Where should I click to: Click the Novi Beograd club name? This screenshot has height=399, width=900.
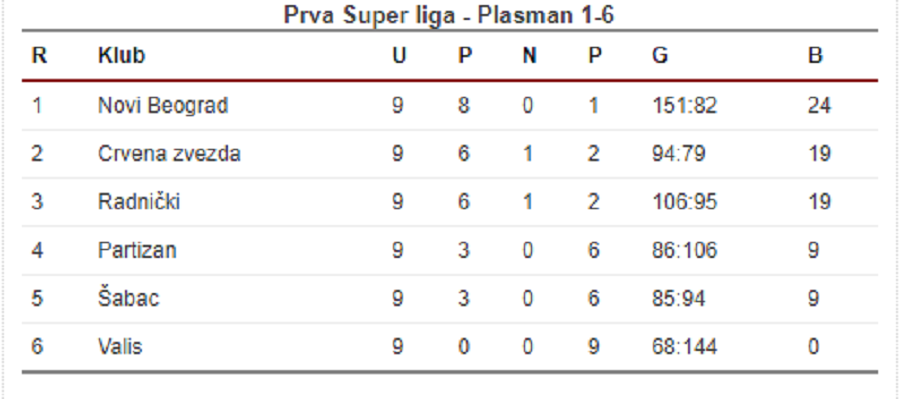(163, 106)
